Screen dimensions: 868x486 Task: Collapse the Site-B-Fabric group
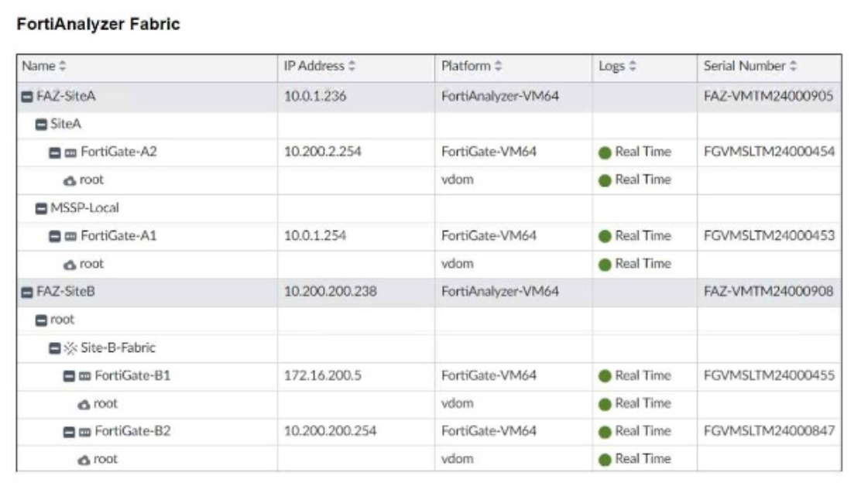55,348
